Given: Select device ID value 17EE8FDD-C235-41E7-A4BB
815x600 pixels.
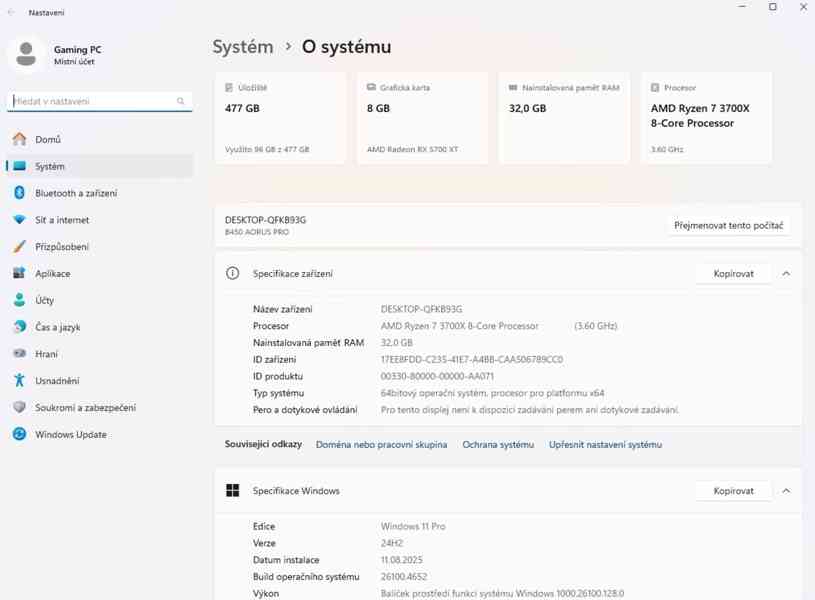Looking at the screenshot, I should click(x=472, y=359).
